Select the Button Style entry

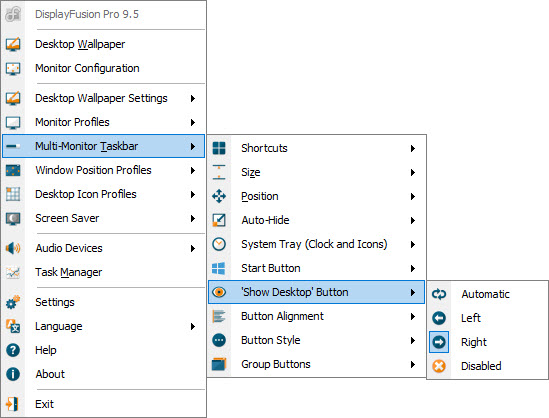(317, 340)
